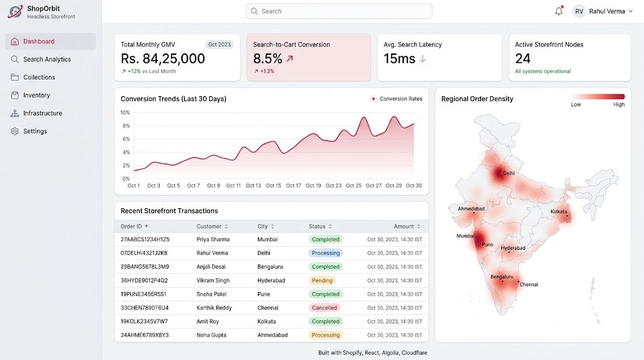Toggle sort on Customer column
644x360 pixels.
coord(226,227)
